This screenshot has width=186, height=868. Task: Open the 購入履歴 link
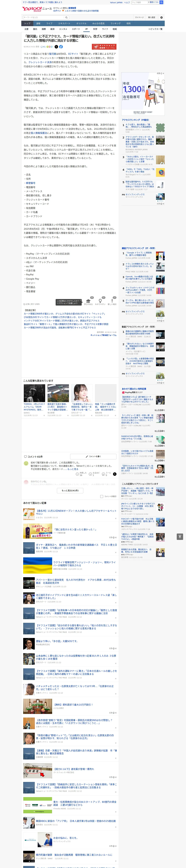tap(152, 17)
